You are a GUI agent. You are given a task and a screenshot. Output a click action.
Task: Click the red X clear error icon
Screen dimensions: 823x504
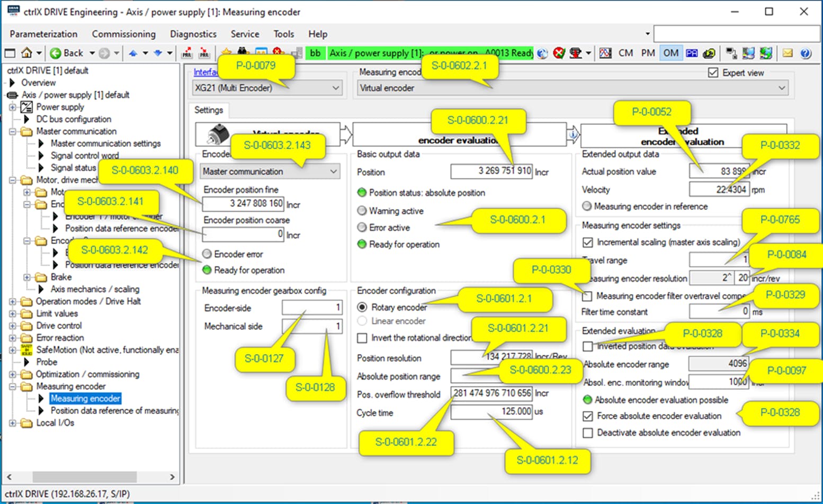tap(559, 53)
